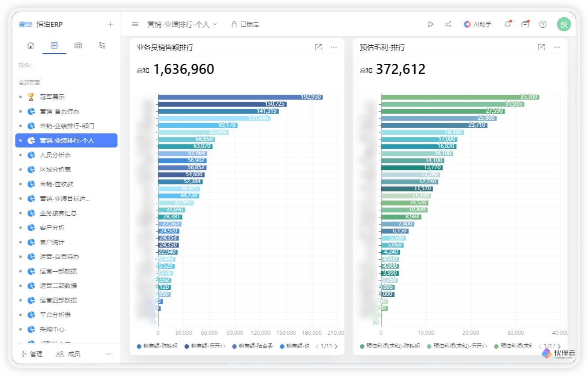The height and width of the screenshot is (376, 588).
Task: Open the more options dots beside 成员
Action: pos(108,354)
